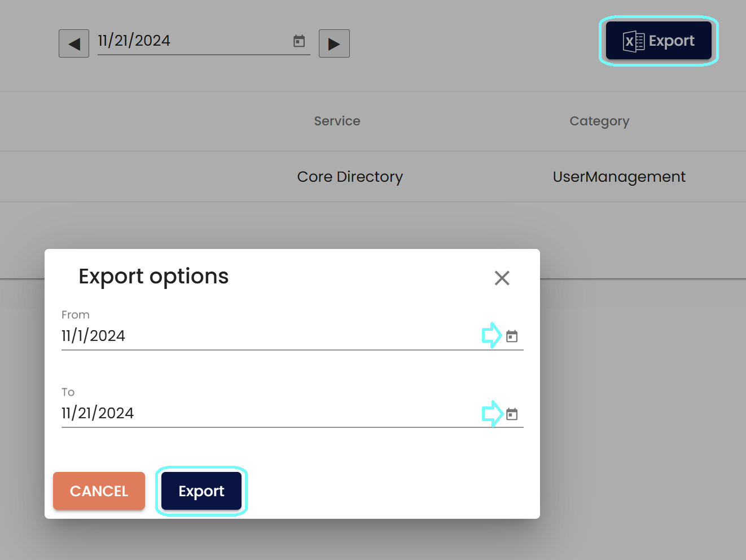Click the Excel Export button at top
This screenshot has width=746, height=560.
pos(659,41)
